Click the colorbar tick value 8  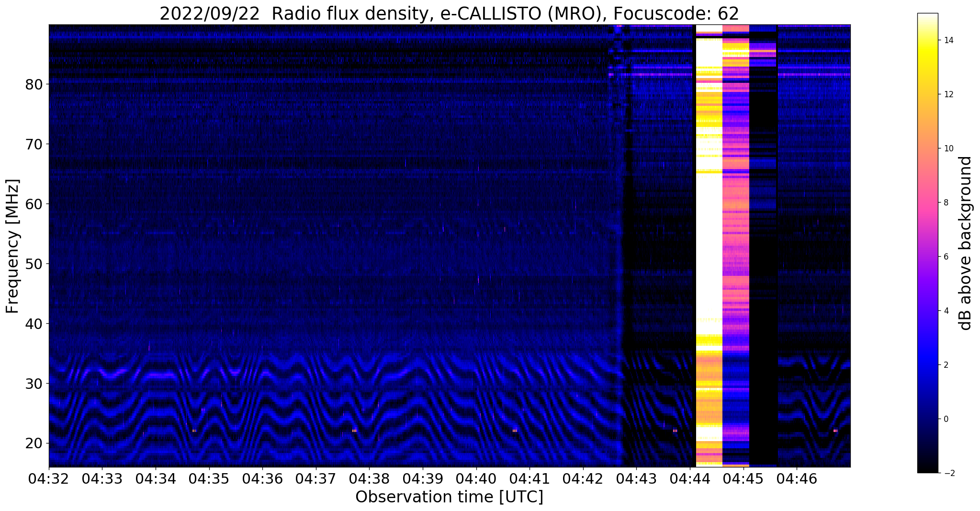[x=946, y=203]
